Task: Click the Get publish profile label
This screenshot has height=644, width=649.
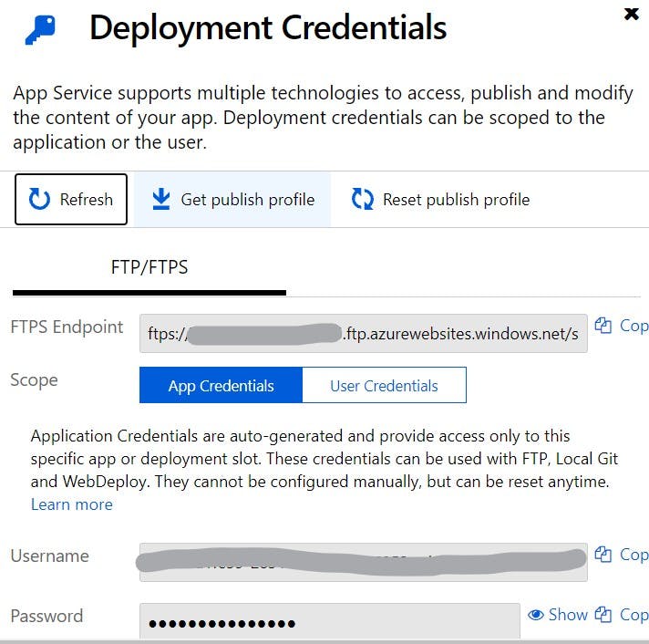Action: [248, 200]
